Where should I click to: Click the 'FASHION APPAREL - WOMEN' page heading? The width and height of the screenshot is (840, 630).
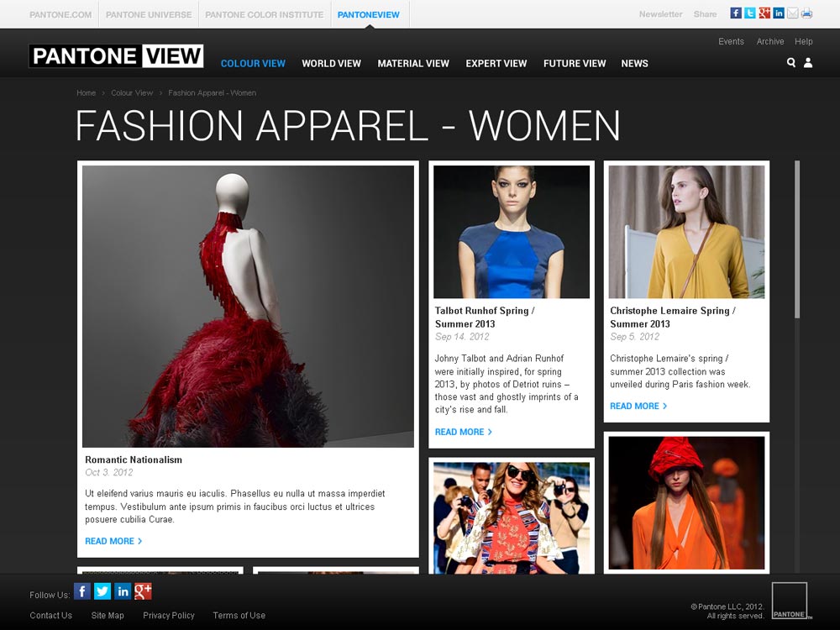point(349,125)
